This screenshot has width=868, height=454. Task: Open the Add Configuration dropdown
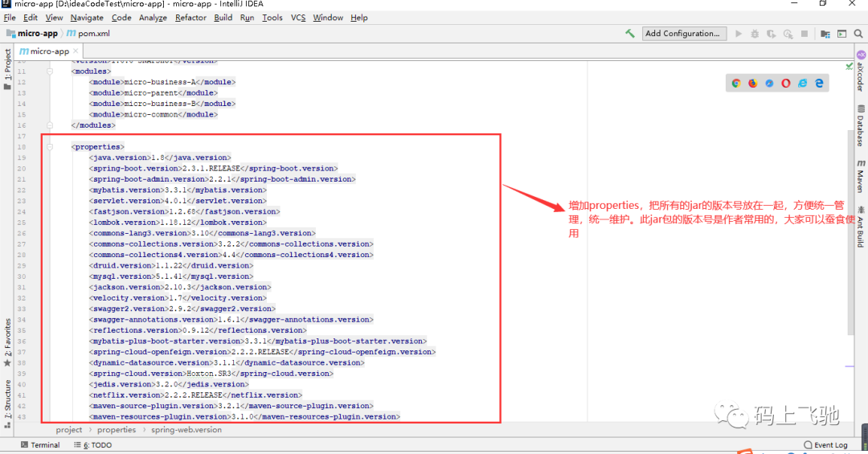[x=682, y=33]
